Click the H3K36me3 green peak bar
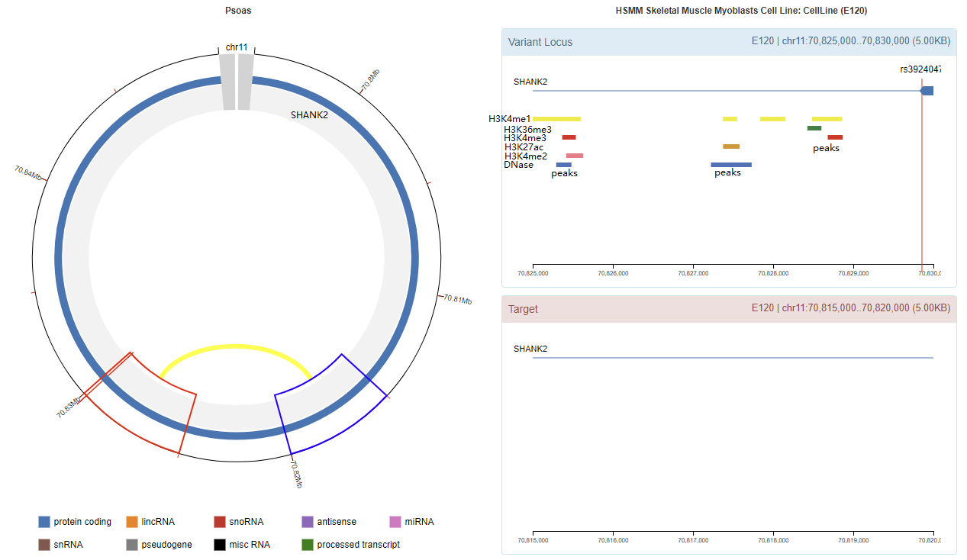Viewport: 967px width, 560px height. coord(814,128)
